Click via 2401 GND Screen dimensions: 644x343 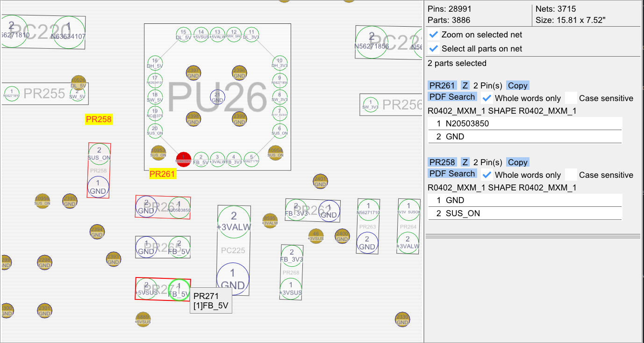point(320,182)
